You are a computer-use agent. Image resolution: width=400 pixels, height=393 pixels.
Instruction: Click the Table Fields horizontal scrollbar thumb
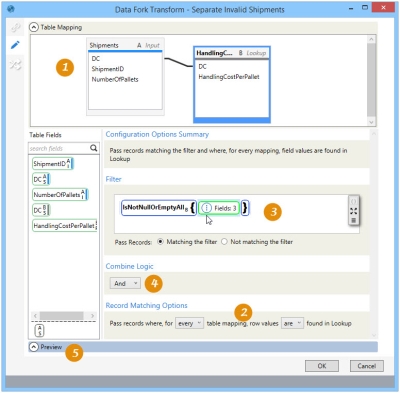62,315
